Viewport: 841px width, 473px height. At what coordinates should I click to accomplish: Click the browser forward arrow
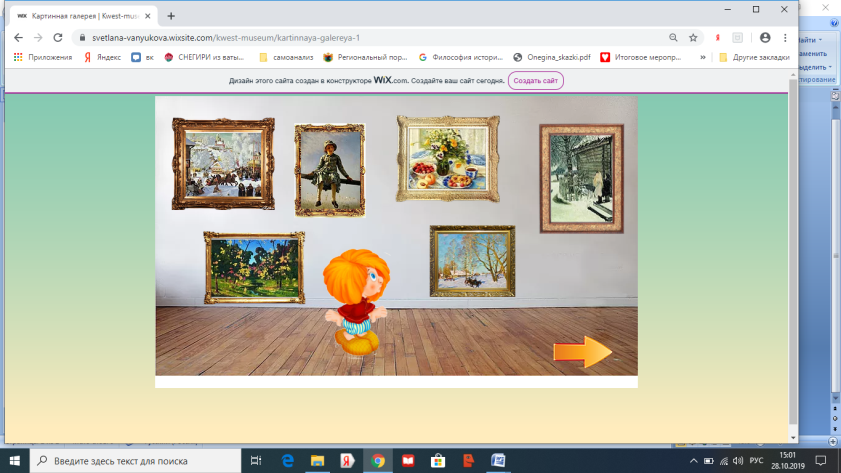(x=38, y=38)
